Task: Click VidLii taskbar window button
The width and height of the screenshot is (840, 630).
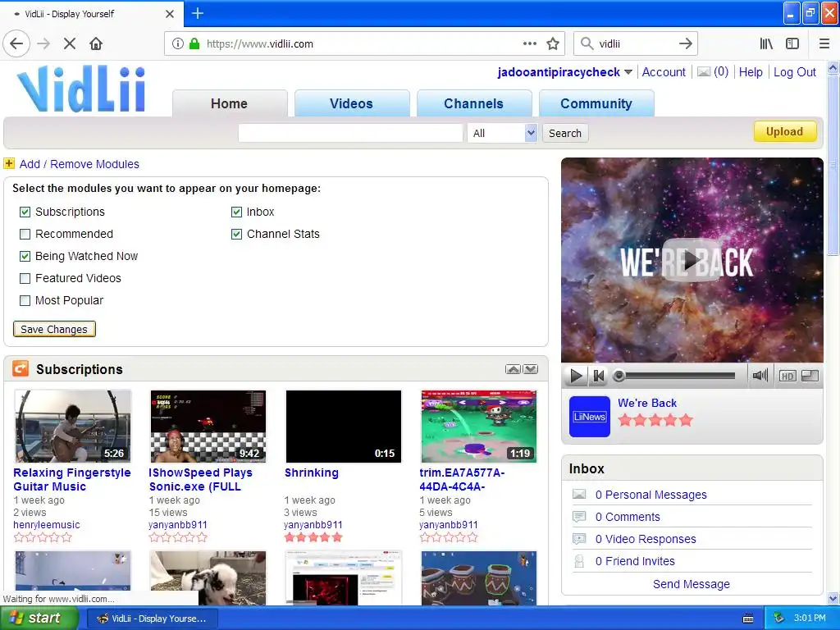Action: tap(152, 619)
